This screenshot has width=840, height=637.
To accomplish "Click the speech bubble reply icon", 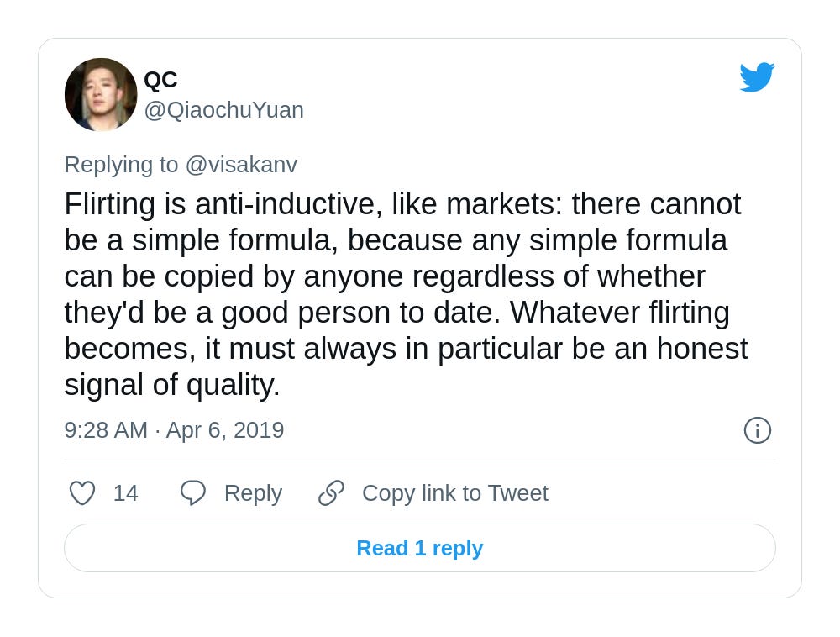I will (193, 493).
